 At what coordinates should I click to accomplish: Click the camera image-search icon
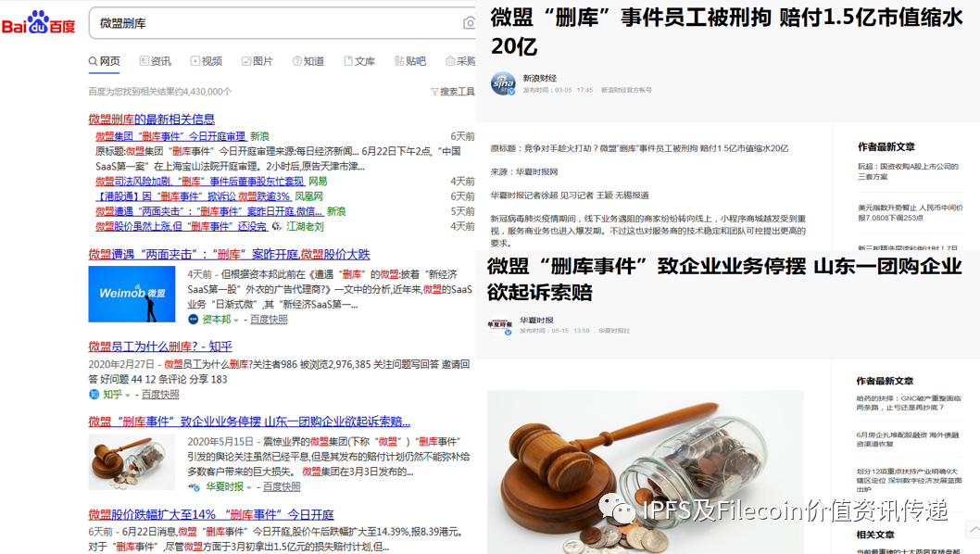point(469,23)
